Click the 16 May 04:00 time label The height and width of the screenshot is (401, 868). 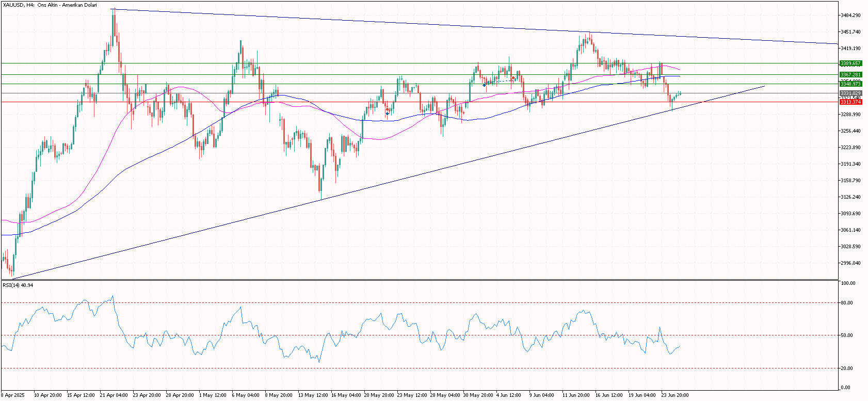pos(346,395)
